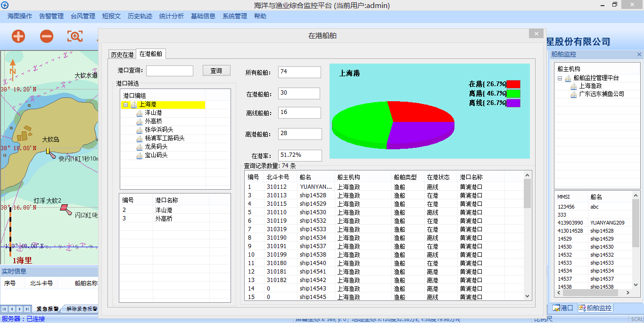
Task: Click the 港口查询 text field
Action: 170,71
